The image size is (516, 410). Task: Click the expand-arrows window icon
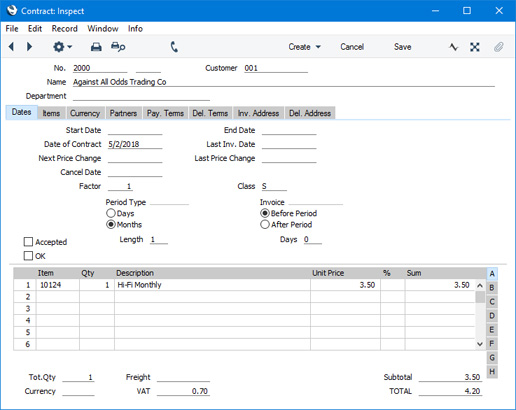475,47
